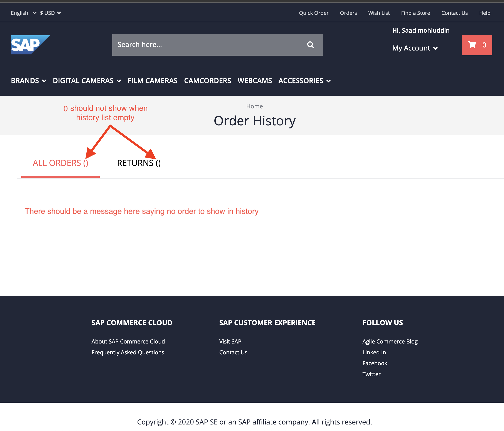Open the English language dropdown
The image size is (504, 431).
24,13
